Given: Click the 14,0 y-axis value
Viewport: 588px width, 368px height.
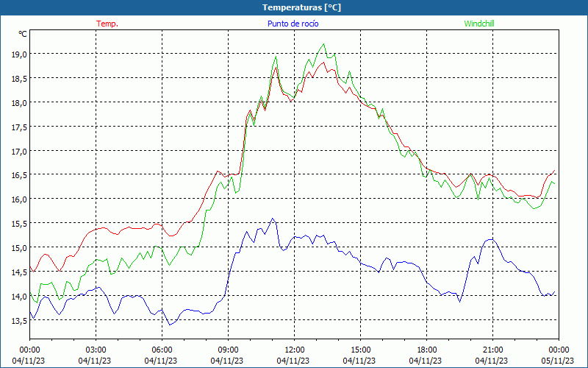Looking at the screenshot, I should pos(19,297).
